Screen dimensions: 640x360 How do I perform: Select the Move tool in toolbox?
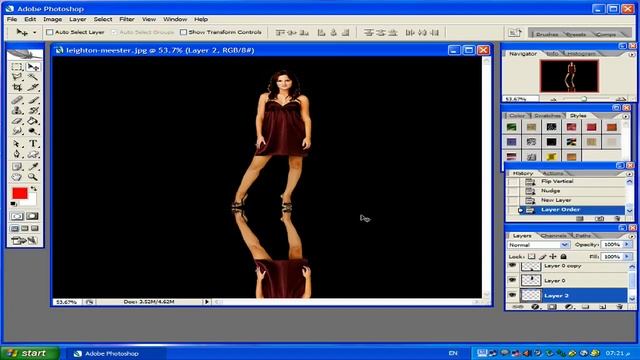(33, 67)
